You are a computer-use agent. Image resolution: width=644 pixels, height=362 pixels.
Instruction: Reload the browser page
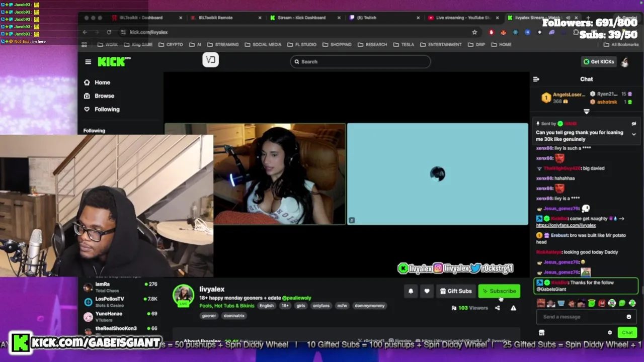click(x=109, y=32)
